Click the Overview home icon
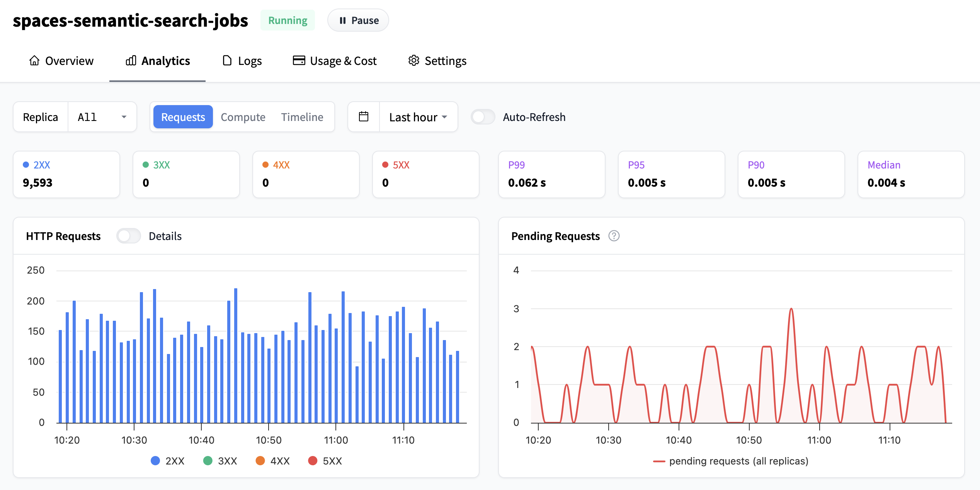This screenshot has height=490, width=980. point(34,61)
